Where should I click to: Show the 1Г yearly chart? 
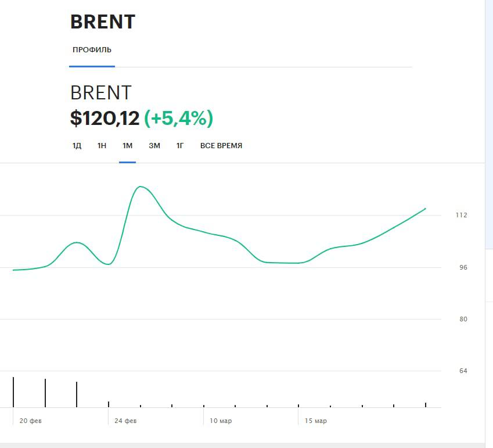pyautogui.click(x=180, y=146)
